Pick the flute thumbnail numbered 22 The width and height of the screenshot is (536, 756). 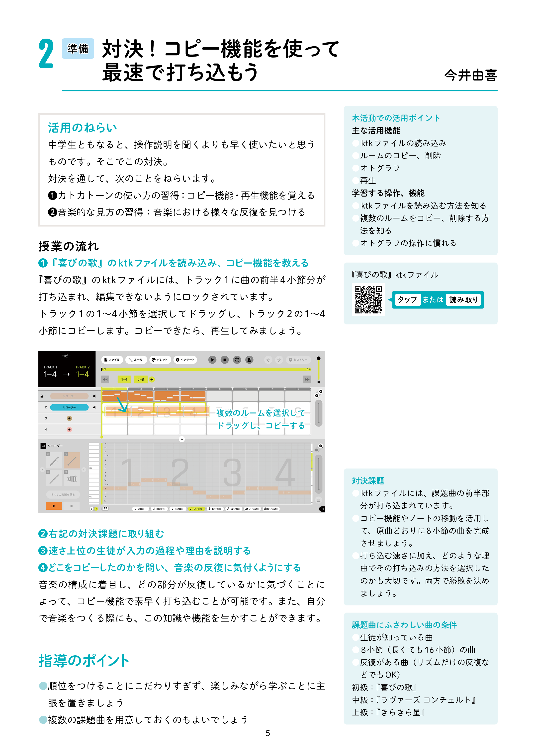(54, 478)
